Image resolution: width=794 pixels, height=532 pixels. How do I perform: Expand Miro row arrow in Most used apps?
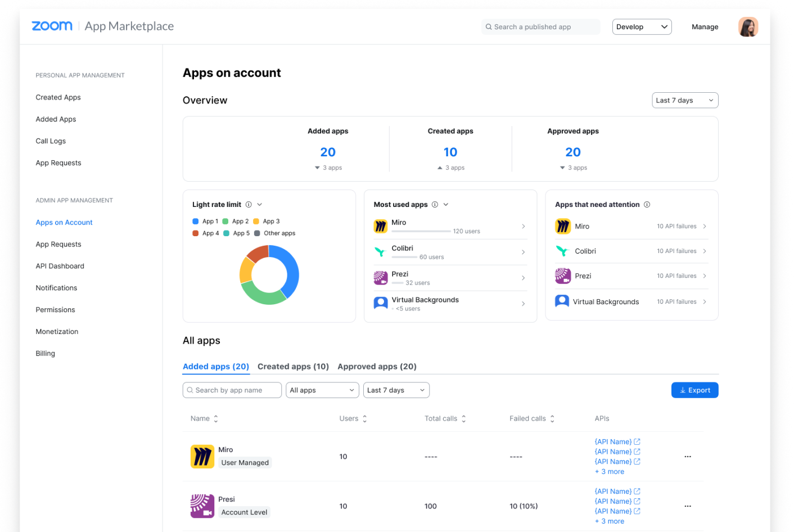point(523,227)
